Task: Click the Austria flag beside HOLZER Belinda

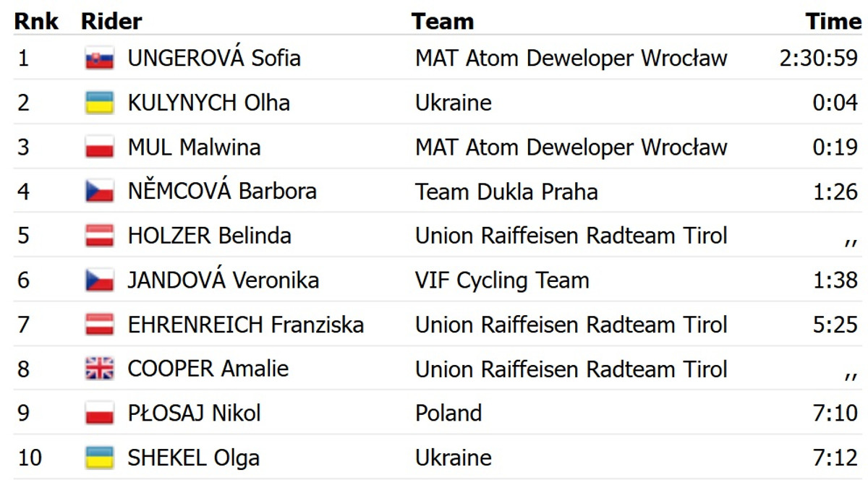Action: (x=99, y=236)
